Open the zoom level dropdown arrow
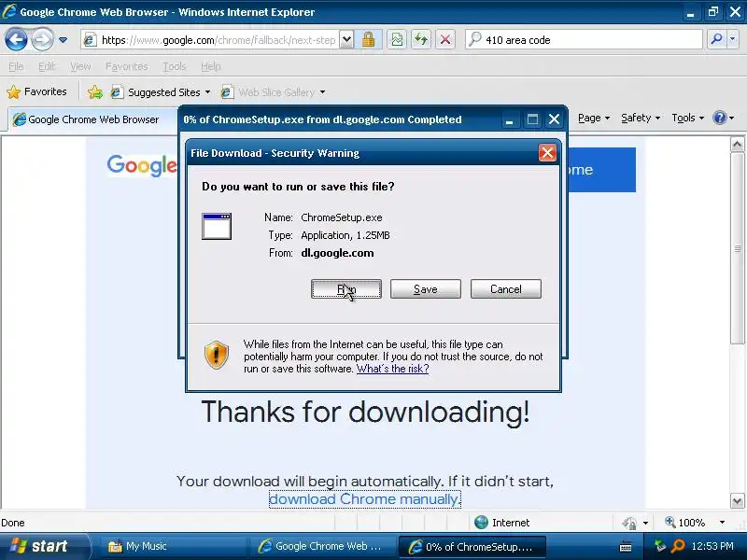This screenshot has height=560, width=747. click(722, 523)
